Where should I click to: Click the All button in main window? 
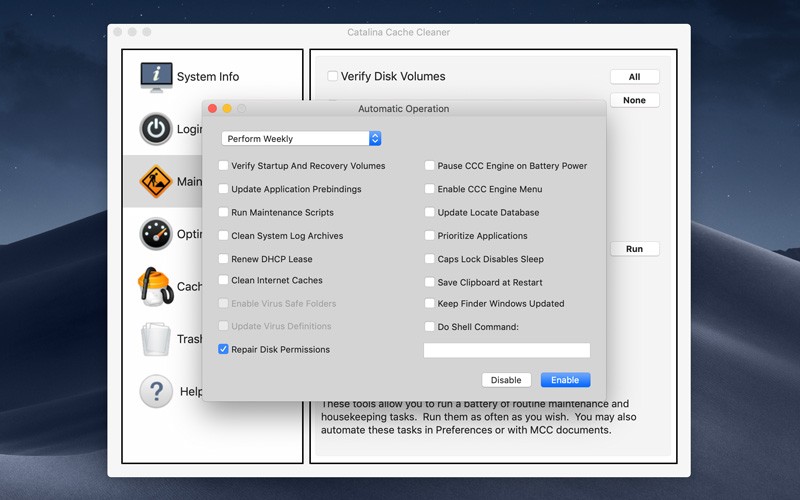pos(635,77)
